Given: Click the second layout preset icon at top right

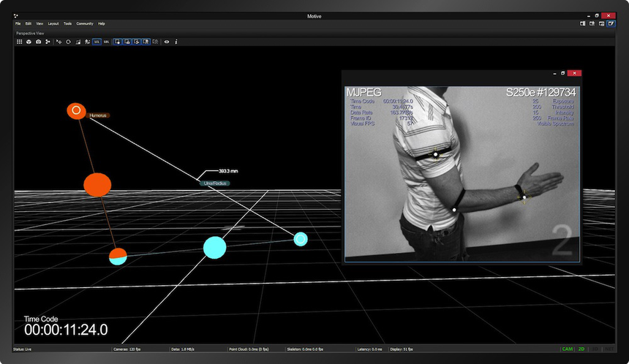Looking at the screenshot, I should coord(592,23).
